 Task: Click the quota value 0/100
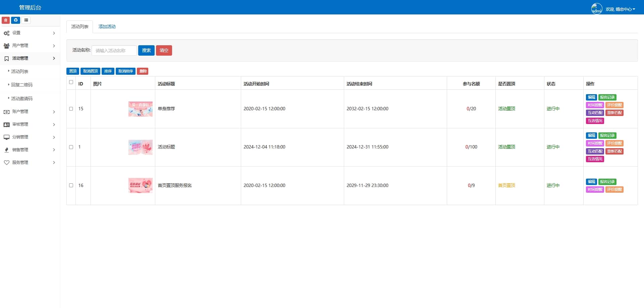click(471, 147)
